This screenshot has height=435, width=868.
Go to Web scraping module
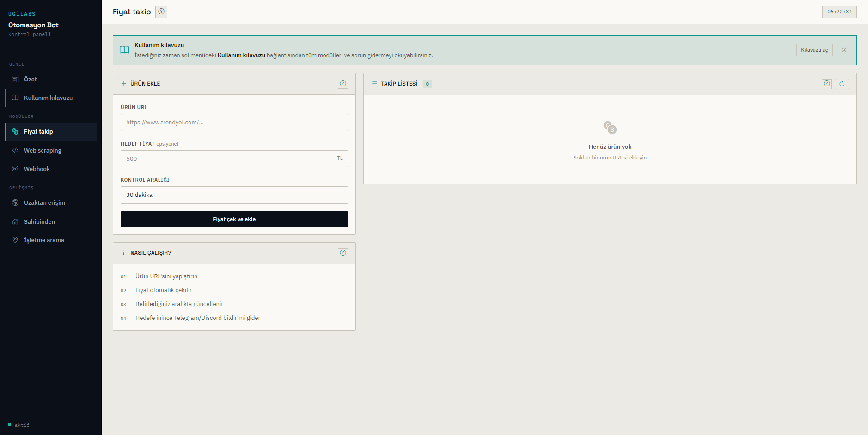[51, 150]
